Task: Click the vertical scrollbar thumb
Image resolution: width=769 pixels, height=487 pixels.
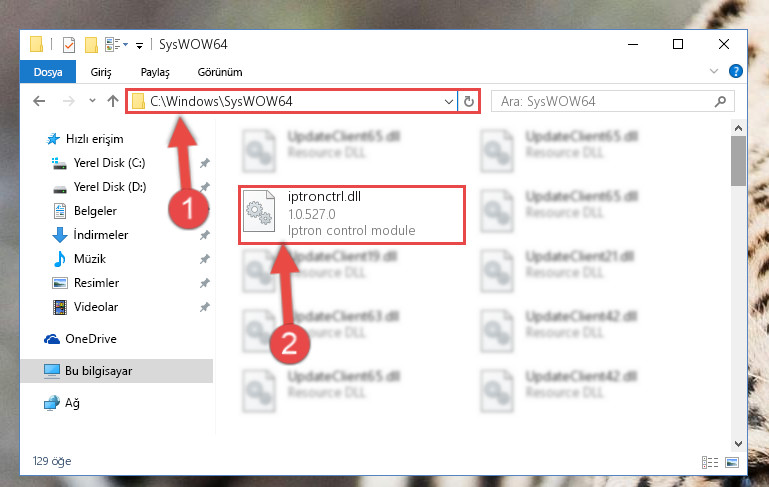Action: pos(738,161)
